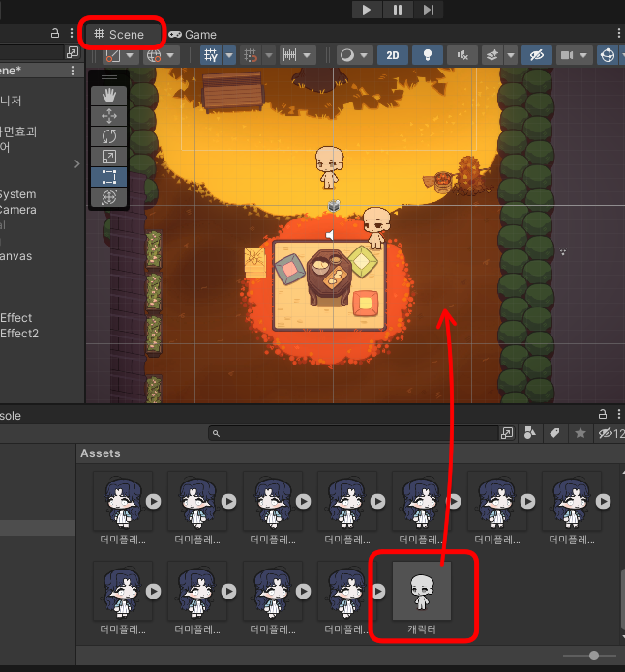This screenshot has height=672, width=625.
Task: Select the Rect tool
Action: 109,177
